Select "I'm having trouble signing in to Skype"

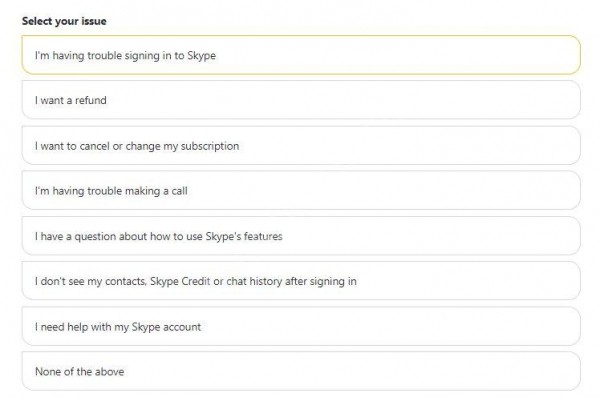[x=301, y=55]
